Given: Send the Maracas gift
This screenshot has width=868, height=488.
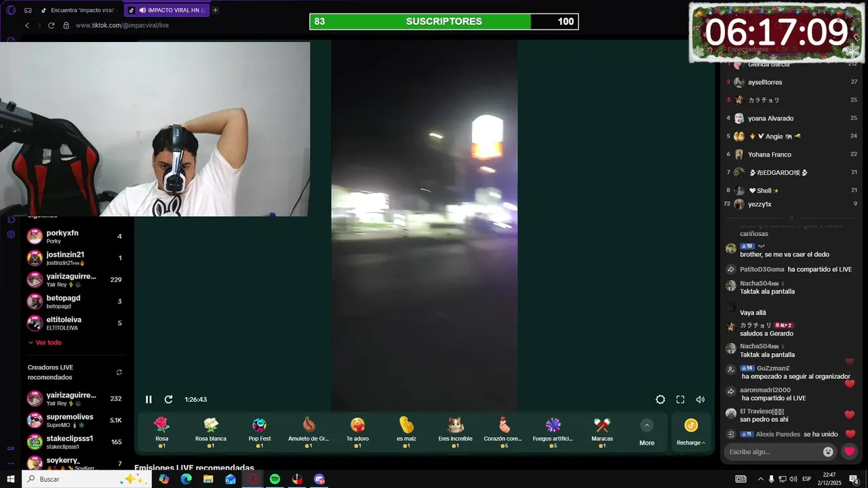Looking at the screenshot, I should (x=602, y=432).
